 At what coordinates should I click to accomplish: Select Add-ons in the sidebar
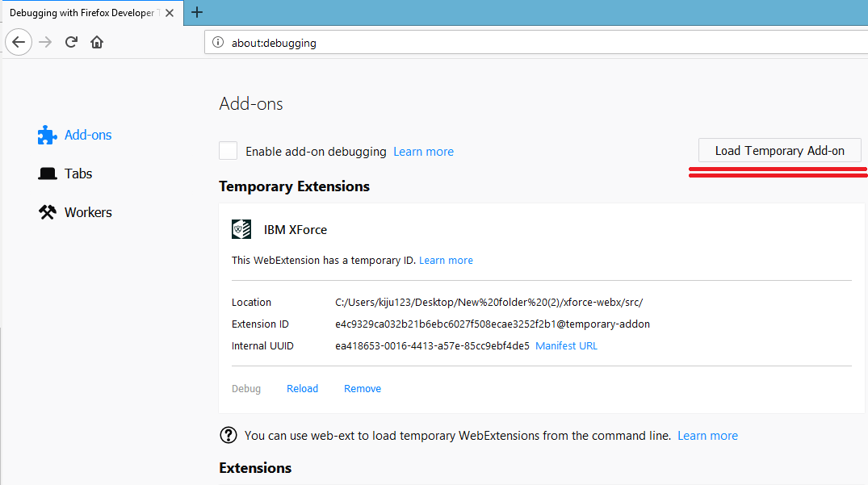click(88, 135)
